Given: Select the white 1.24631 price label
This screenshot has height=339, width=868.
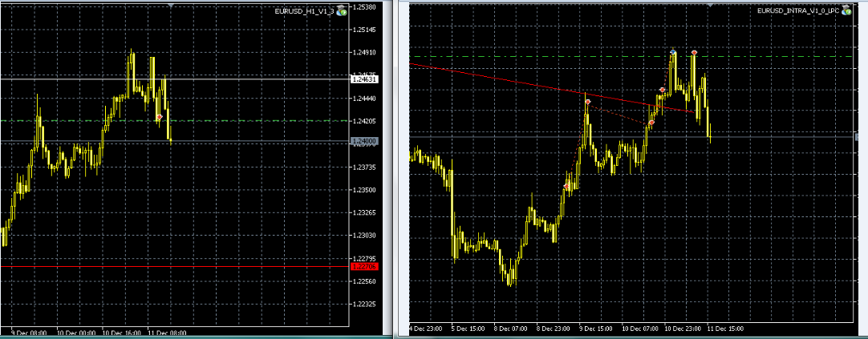Looking at the screenshot, I should click(x=364, y=79).
